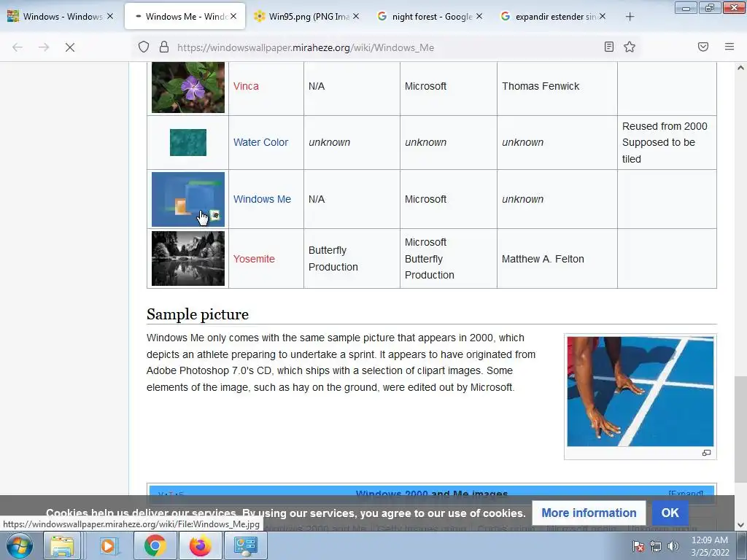Open the Vinca flower thumbnail

(x=187, y=87)
